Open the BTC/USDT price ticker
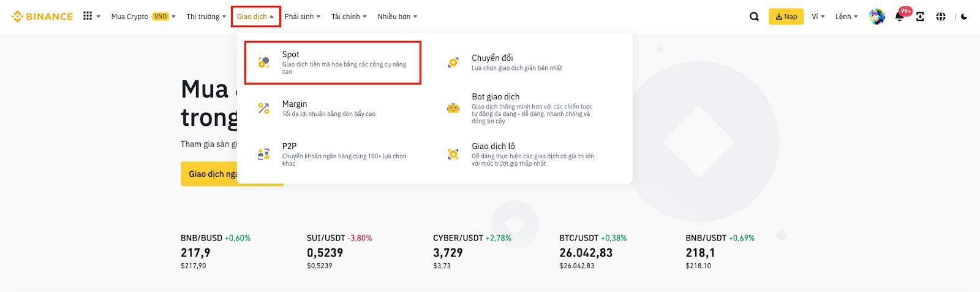This screenshot has width=980, height=292. point(593,252)
